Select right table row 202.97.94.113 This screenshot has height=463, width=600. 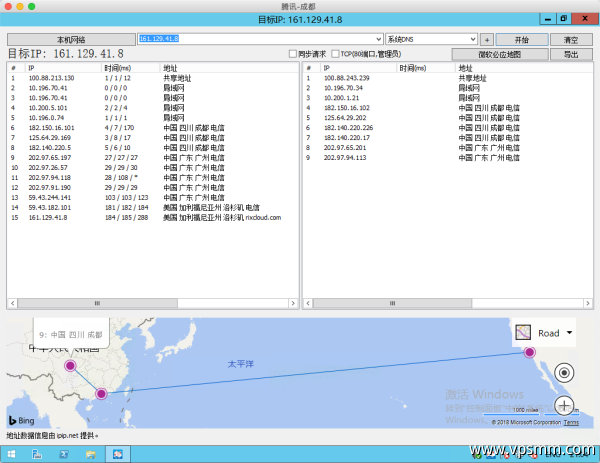448,158
